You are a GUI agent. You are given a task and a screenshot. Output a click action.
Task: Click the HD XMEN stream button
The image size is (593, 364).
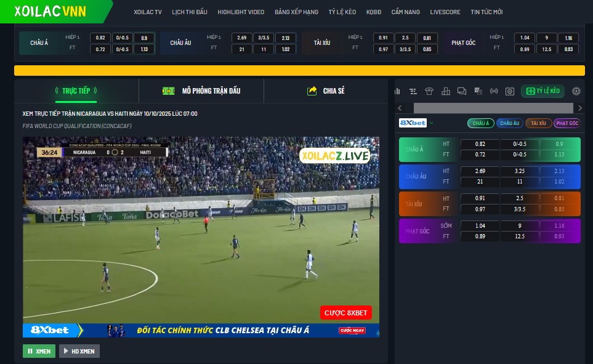[x=79, y=351]
